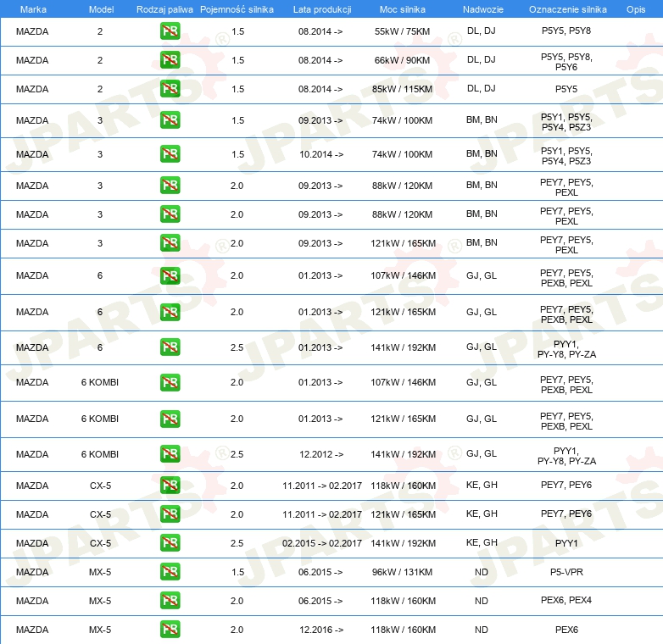The width and height of the screenshot is (663, 644).
Task: Click engine capacity '1.5' in MX-5 row
Action: tap(237, 572)
